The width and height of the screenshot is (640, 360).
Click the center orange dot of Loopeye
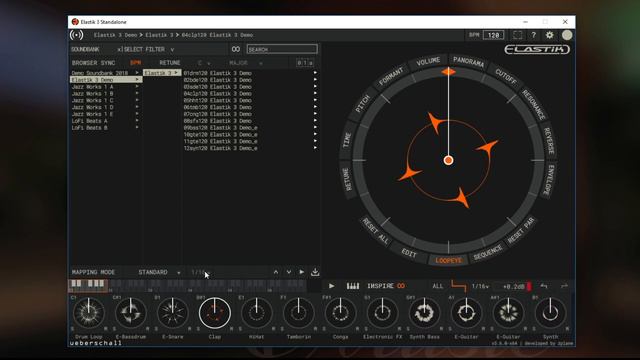(x=448, y=160)
